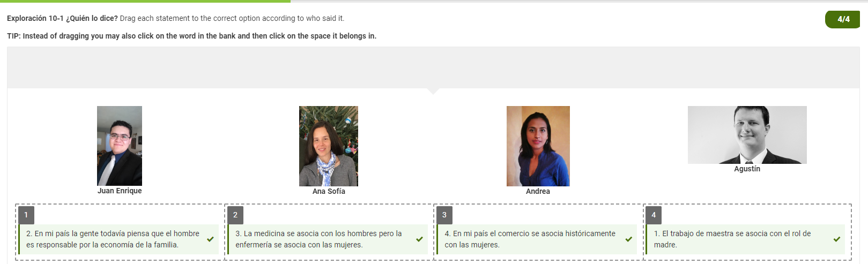Click the green checkmark in drop zone 4
This screenshot has width=868, height=264.
click(x=836, y=239)
